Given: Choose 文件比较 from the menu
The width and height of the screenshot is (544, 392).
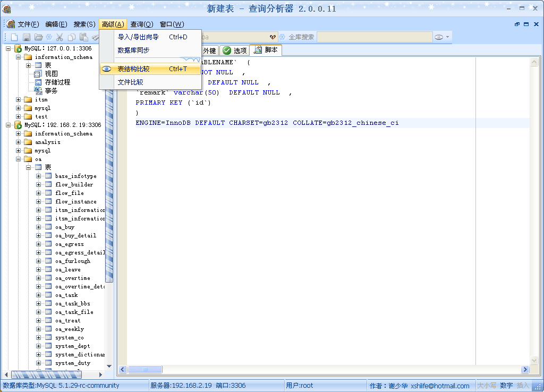Looking at the screenshot, I should click(150, 82).
